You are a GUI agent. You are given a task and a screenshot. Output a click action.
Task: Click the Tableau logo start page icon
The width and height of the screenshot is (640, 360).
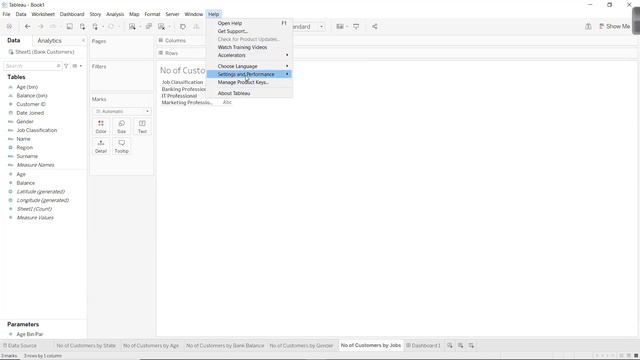(x=9, y=27)
